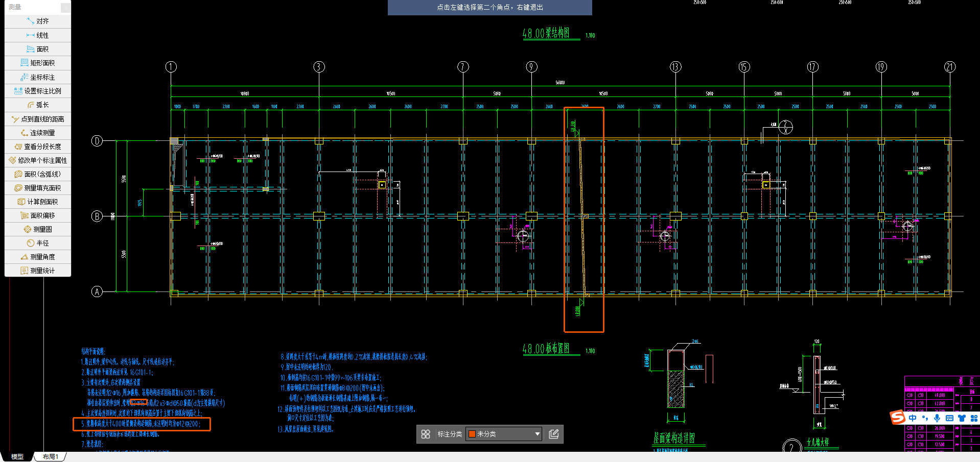Click the title text 48.00板布置图
The image size is (980, 462).
[x=546, y=349]
